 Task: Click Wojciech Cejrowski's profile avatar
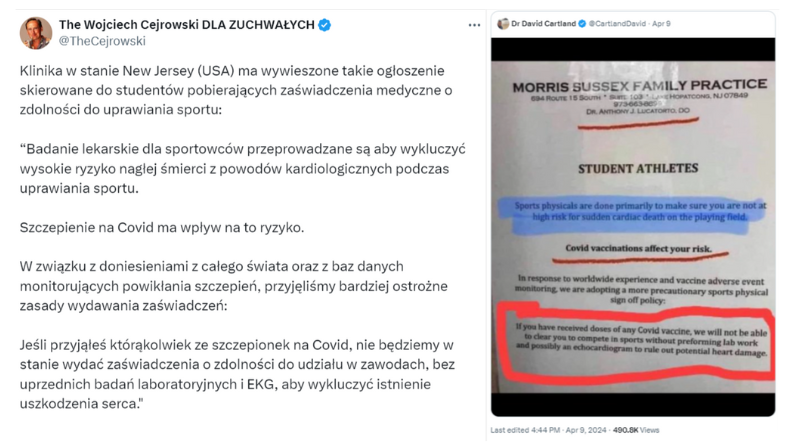[x=36, y=33]
